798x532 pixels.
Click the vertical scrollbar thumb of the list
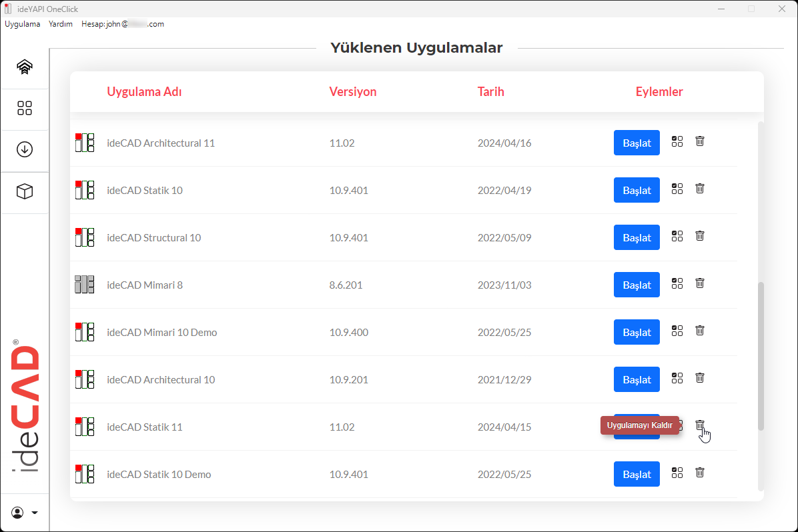click(761, 356)
